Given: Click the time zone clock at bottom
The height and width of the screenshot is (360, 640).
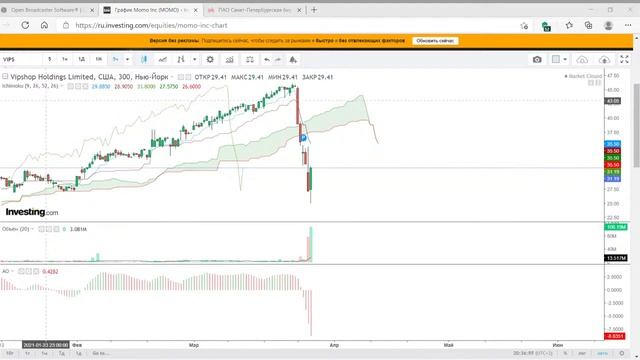Looking at the screenshot, I should [x=532, y=353].
